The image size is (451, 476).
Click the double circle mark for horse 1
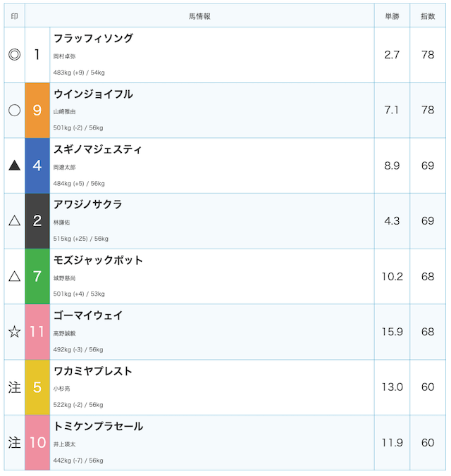click(14, 55)
